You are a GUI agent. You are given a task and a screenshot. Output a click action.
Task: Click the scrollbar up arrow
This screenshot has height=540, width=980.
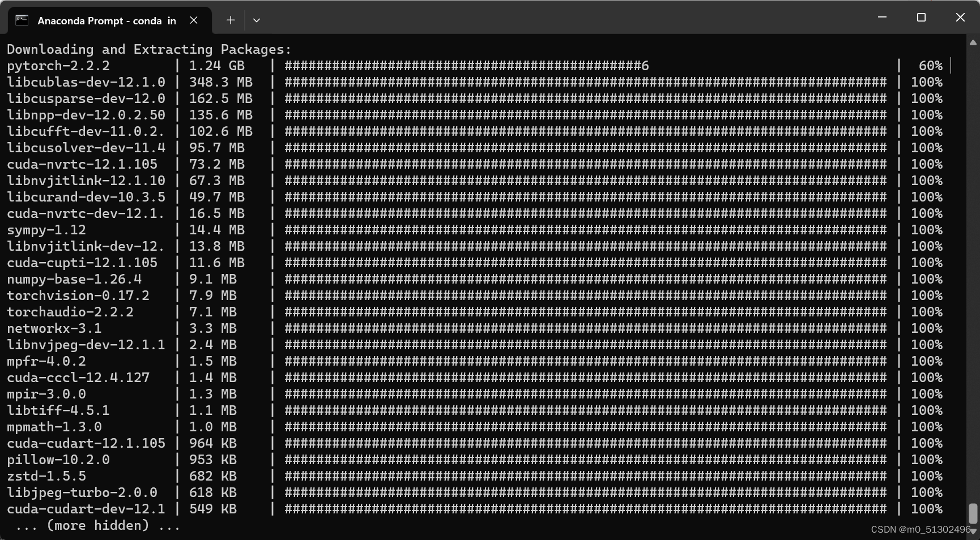[973, 42]
